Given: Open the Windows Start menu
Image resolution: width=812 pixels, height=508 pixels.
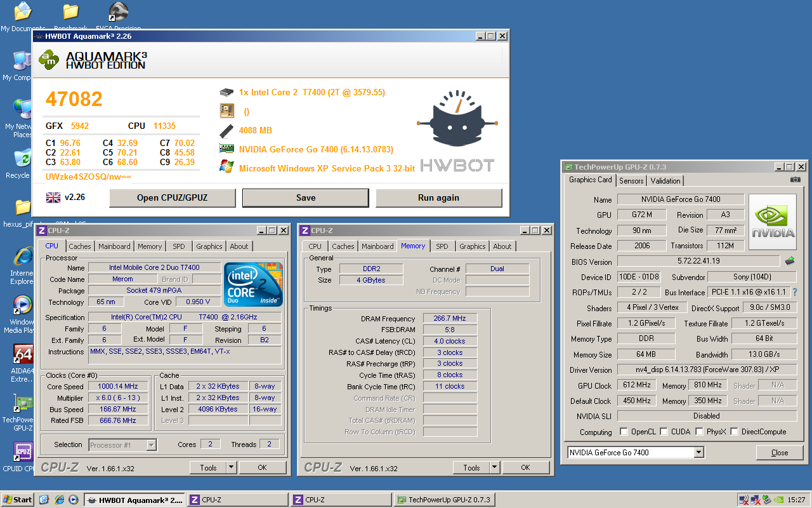Looking at the screenshot, I should pos(17,500).
